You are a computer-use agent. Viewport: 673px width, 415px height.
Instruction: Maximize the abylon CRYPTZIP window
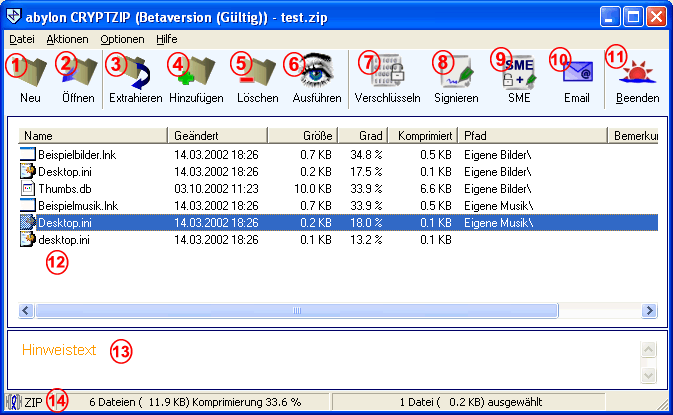click(x=634, y=17)
